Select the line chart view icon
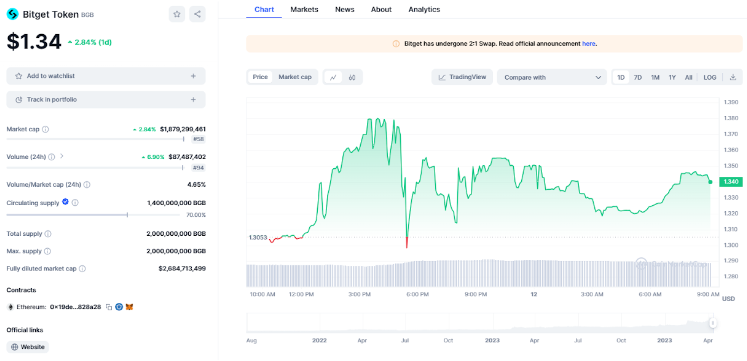 coord(333,77)
